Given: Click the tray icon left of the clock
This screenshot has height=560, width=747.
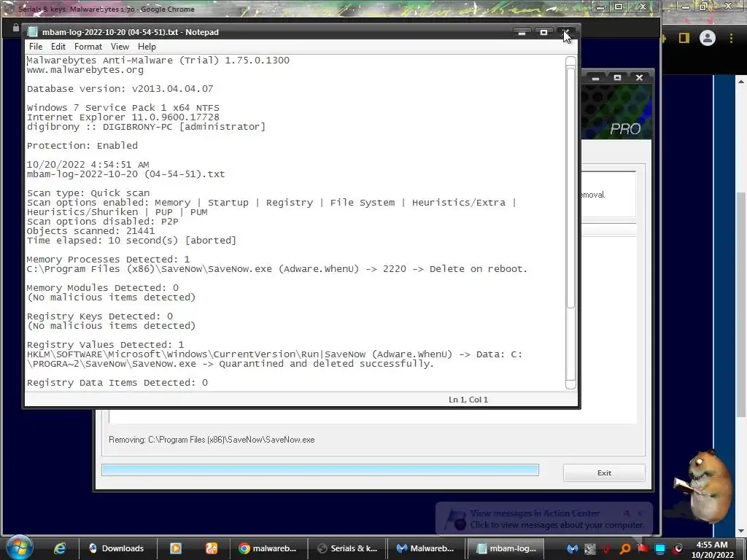Looking at the screenshot, I should pos(678,548).
